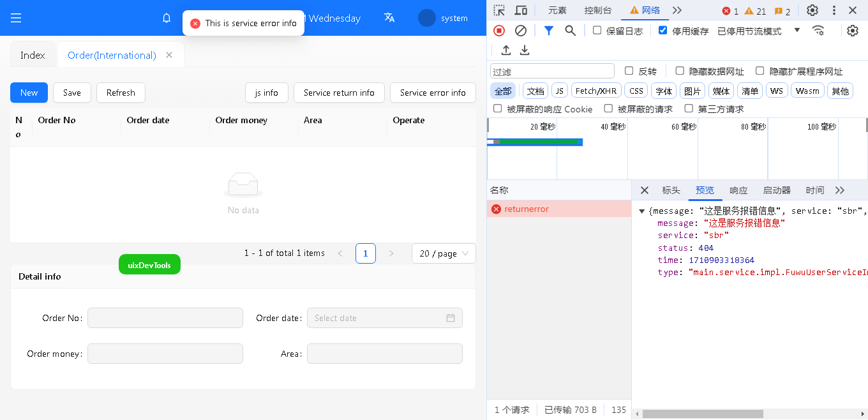Switch to the 控制台 panel tab
This screenshot has width=868, height=420.
tap(598, 10)
